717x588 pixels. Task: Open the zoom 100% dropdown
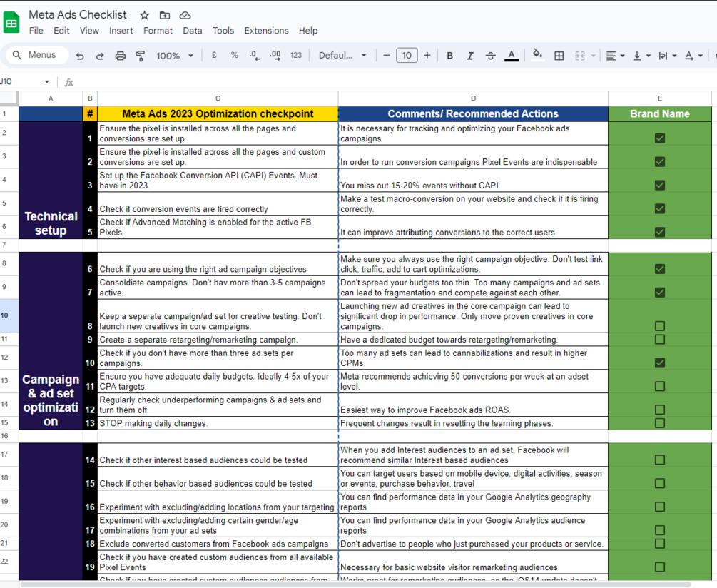pos(175,56)
